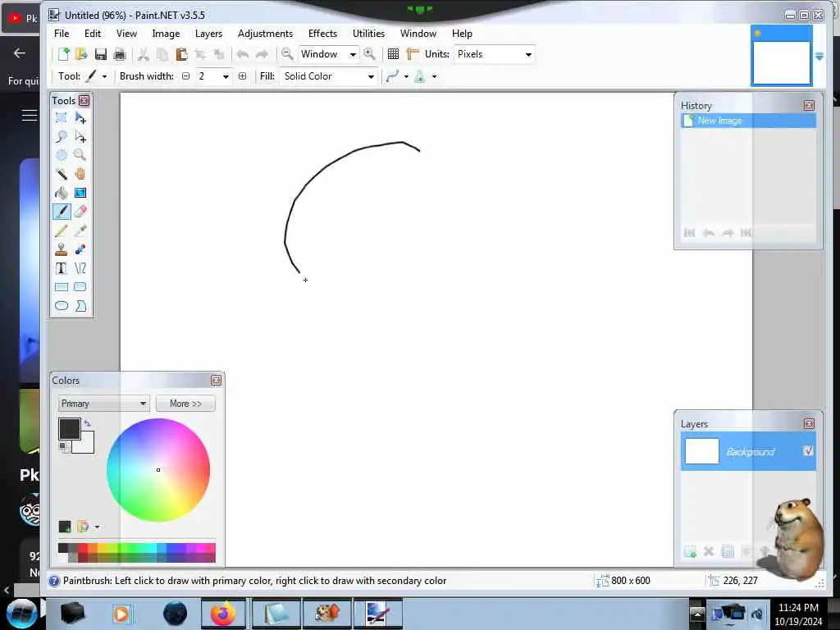
Task: Select the Gradient tool
Action: pyautogui.click(x=80, y=192)
